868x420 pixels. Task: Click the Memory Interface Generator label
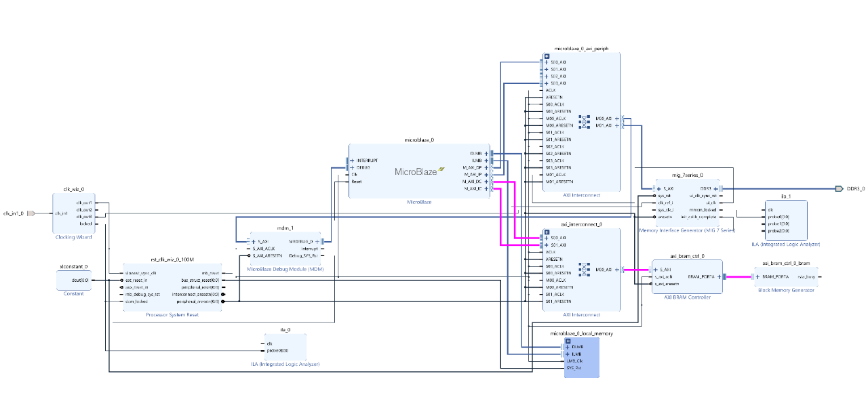point(687,230)
